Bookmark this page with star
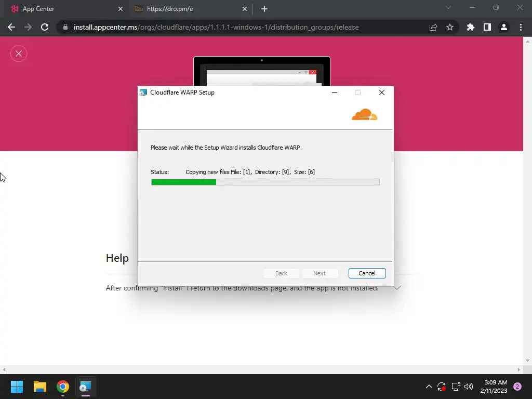Image resolution: width=532 pixels, height=399 pixels. (x=450, y=27)
